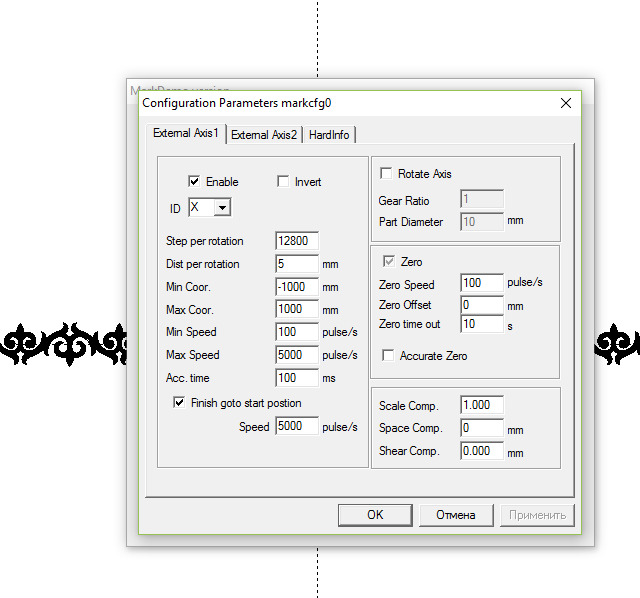The image size is (640, 598).
Task: Edit the Min Coor. value field
Action: coord(296,287)
